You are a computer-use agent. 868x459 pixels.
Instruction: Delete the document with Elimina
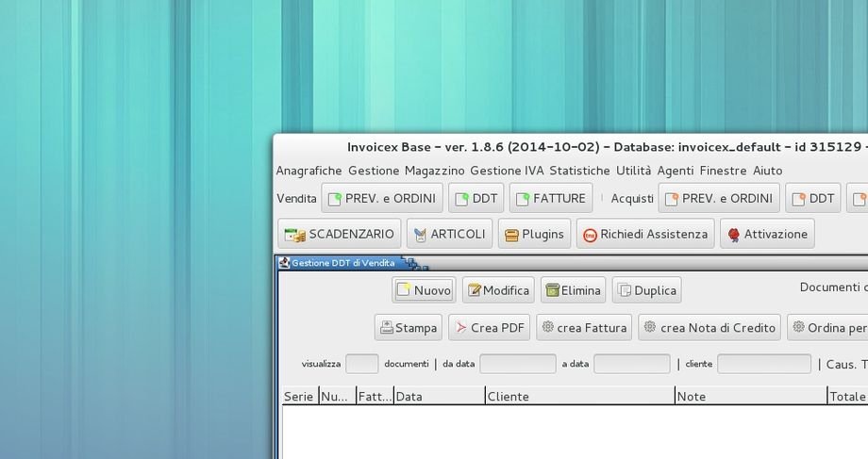point(573,290)
